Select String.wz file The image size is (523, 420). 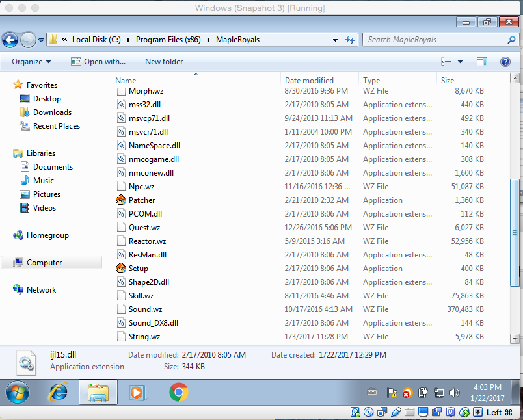tap(144, 337)
